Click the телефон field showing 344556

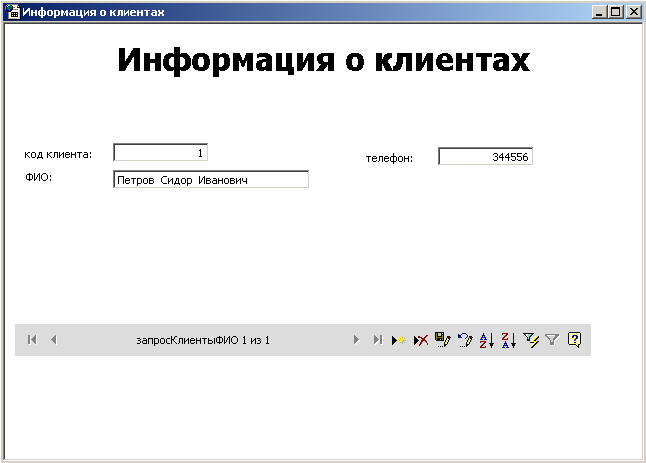[485, 157]
